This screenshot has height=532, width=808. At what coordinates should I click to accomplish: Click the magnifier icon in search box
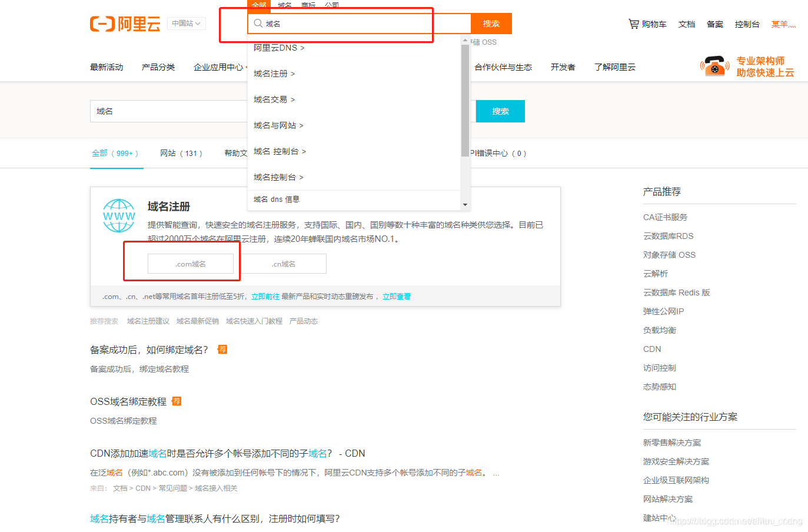(258, 24)
